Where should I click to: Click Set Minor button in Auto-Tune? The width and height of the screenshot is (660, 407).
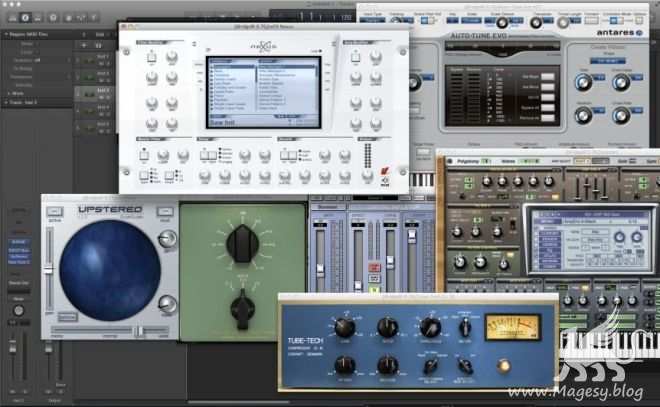pyautogui.click(x=548, y=87)
